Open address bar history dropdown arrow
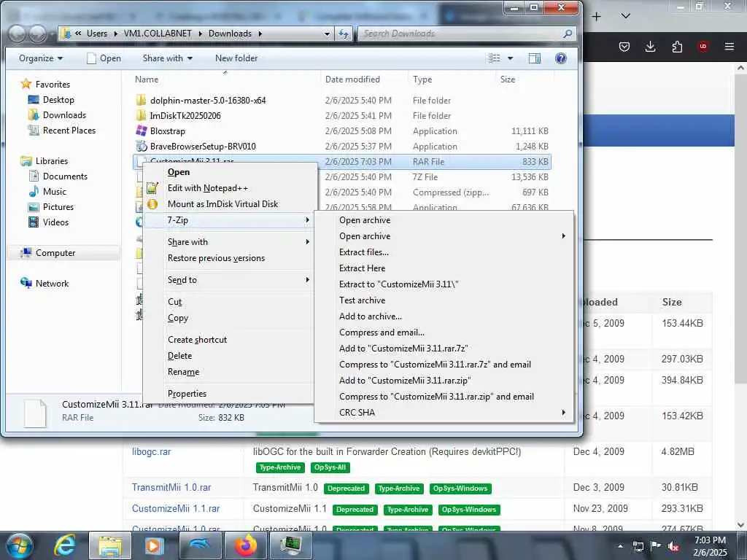The image size is (747, 560). pyautogui.click(x=327, y=34)
